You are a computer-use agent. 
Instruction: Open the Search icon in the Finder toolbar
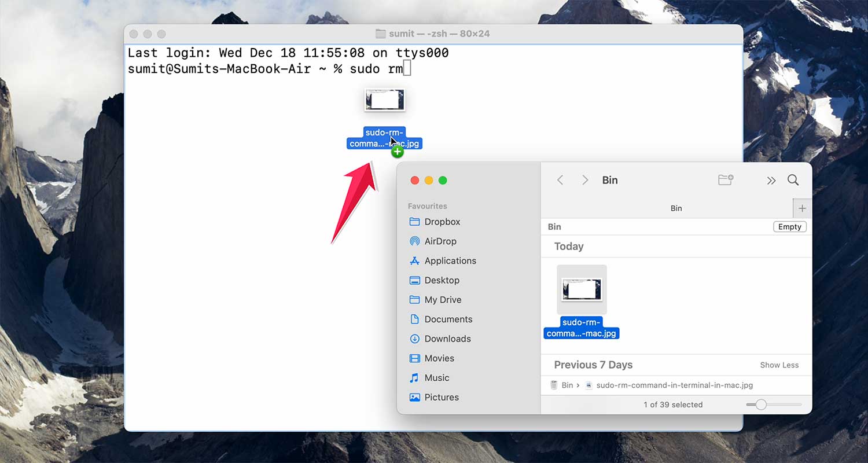793,180
